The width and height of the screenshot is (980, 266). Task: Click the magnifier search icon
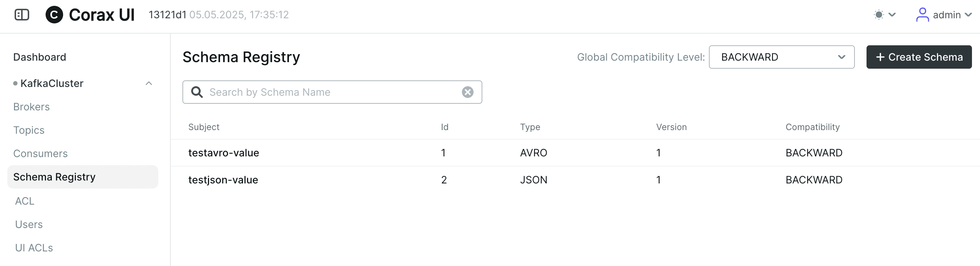pos(197,92)
